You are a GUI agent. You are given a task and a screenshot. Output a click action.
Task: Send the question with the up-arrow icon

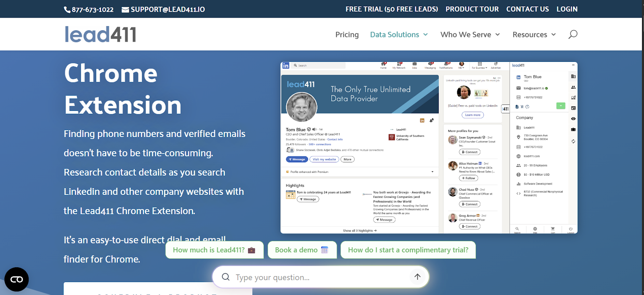[x=417, y=277]
